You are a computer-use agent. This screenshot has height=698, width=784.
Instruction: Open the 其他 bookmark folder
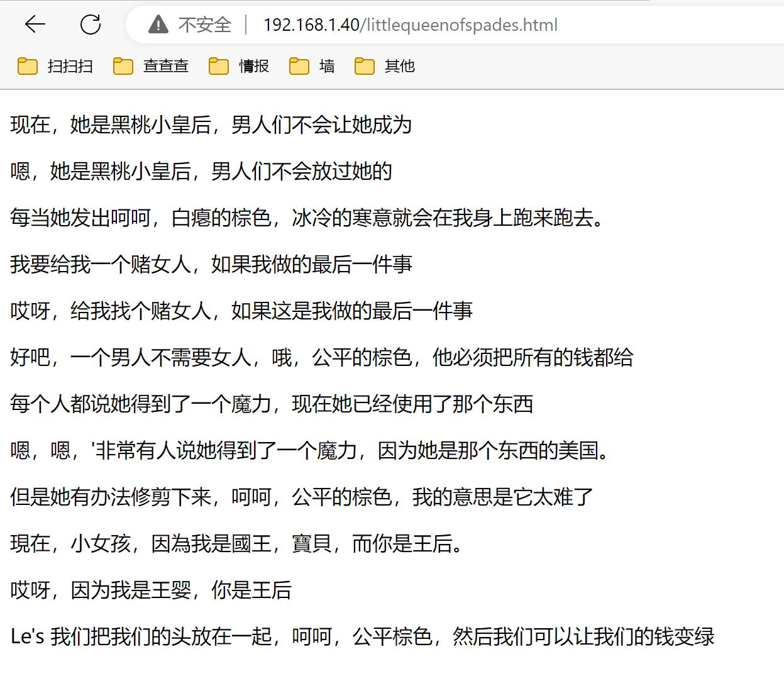point(385,66)
